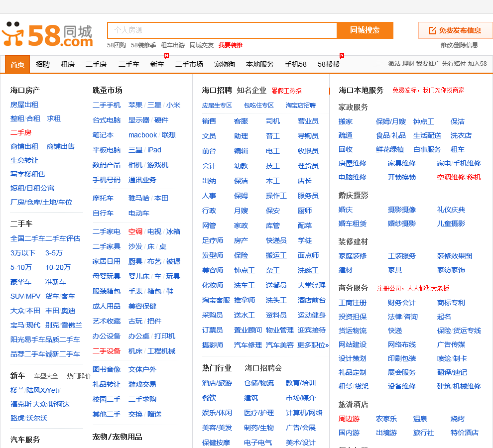Click the 同城搜索 button

pos(365,30)
